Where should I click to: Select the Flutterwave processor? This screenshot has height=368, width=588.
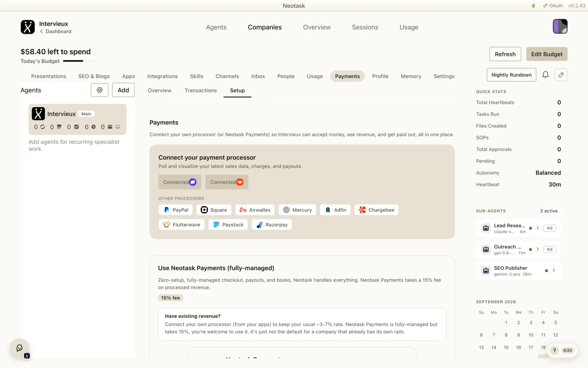point(182,224)
